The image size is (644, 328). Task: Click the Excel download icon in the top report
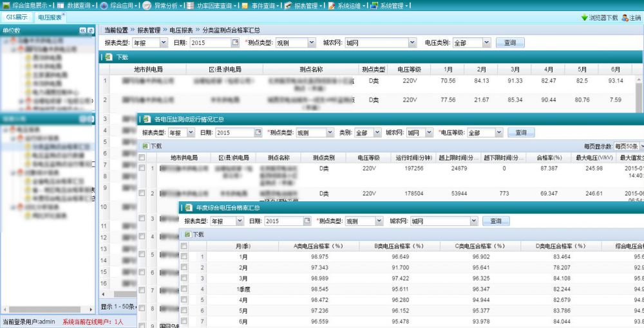tap(109, 57)
